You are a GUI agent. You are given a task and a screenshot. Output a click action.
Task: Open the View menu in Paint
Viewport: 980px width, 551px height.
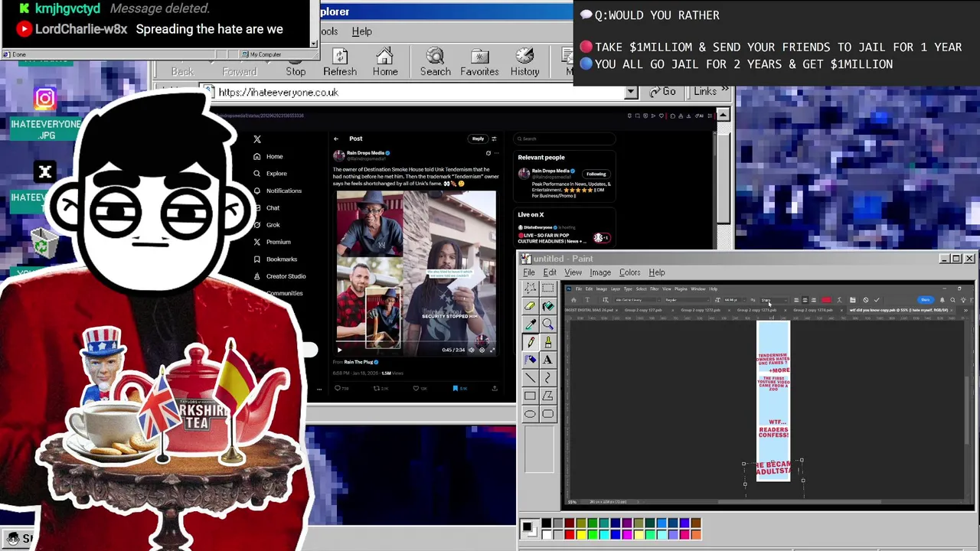573,272
